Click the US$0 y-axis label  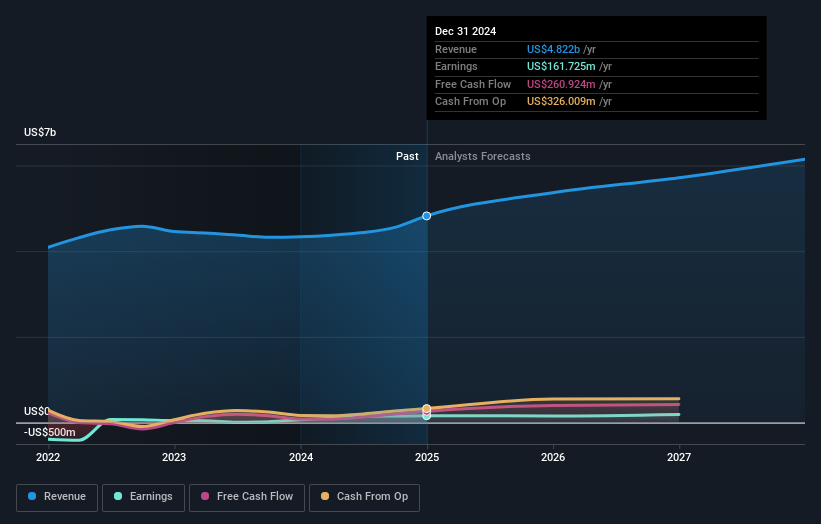[37, 411]
